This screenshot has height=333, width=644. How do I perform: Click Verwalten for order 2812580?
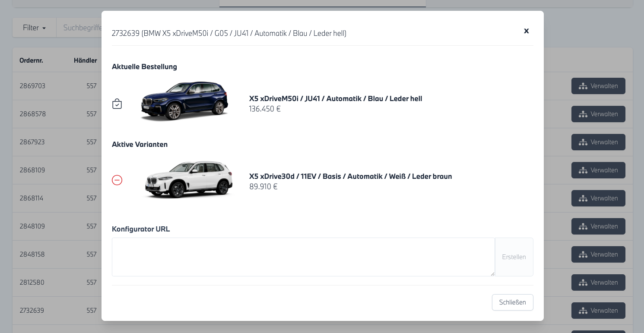(598, 282)
